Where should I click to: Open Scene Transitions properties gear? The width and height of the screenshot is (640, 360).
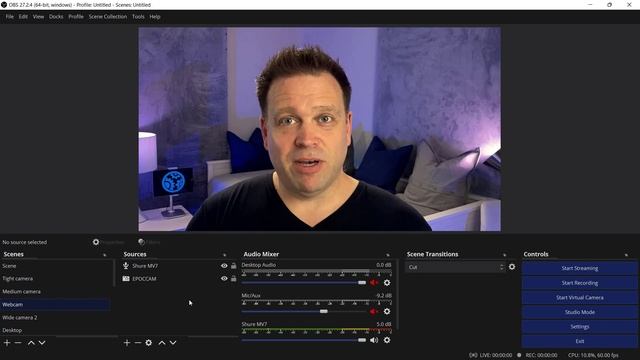[512, 267]
